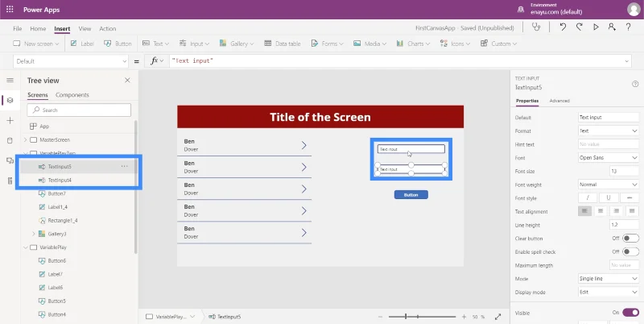The width and height of the screenshot is (644, 324).
Task: Open the Share user icon
Action: coord(612,27)
